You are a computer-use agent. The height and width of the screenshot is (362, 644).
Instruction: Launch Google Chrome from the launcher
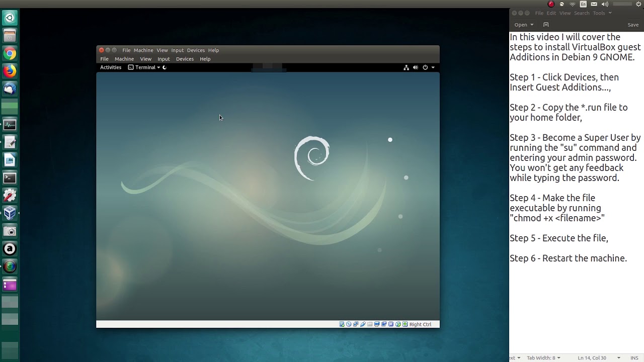click(x=10, y=53)
